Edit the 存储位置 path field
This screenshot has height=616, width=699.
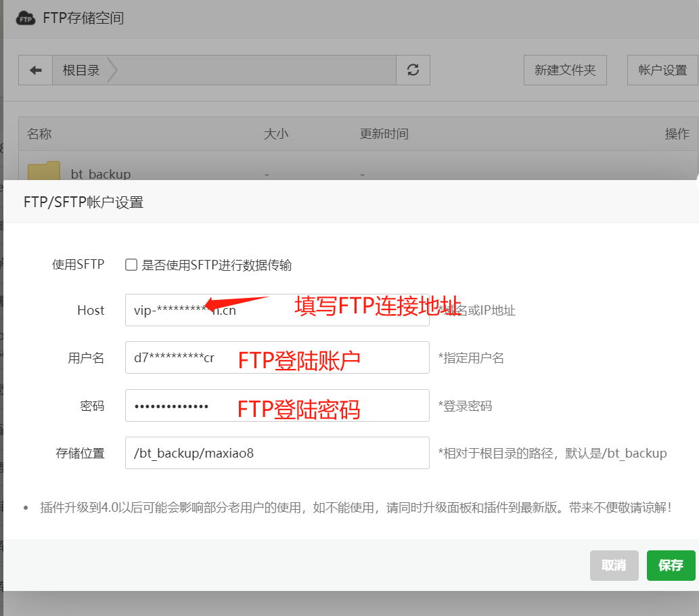click(277, 453)
